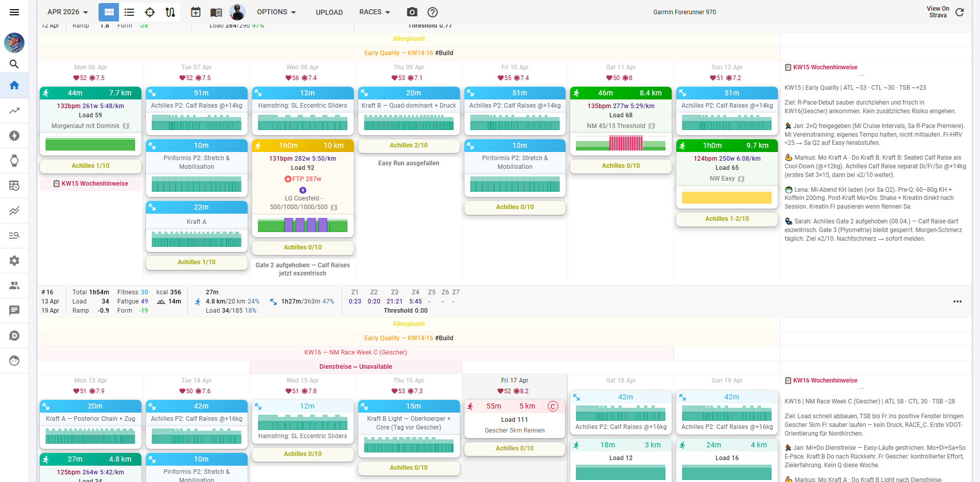The height and width of the screenshot is (482, 980).
Task: Select the Home icon in the sidebar
Action: 14,85
